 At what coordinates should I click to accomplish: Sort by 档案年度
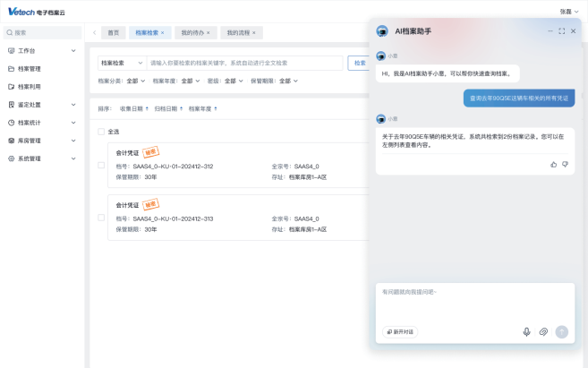click(x=203, y=108)
